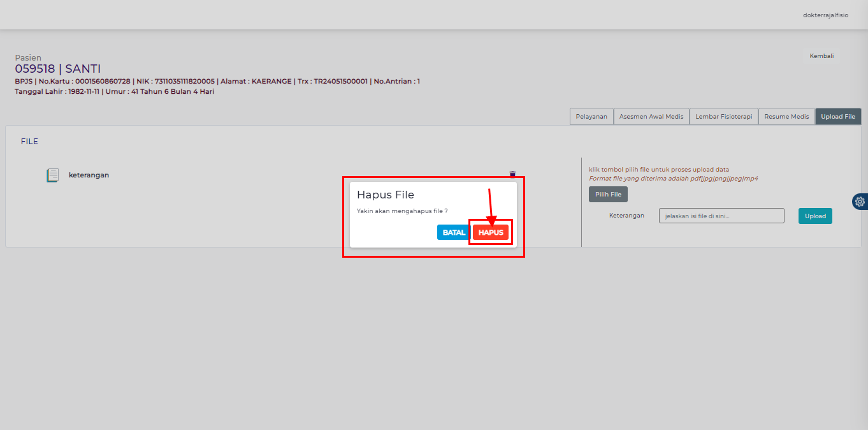Confirm deletion with the red HAPUS button
The width and height of the screenshot is (868, 430).
pyautogui.click(x=491, y=232)
